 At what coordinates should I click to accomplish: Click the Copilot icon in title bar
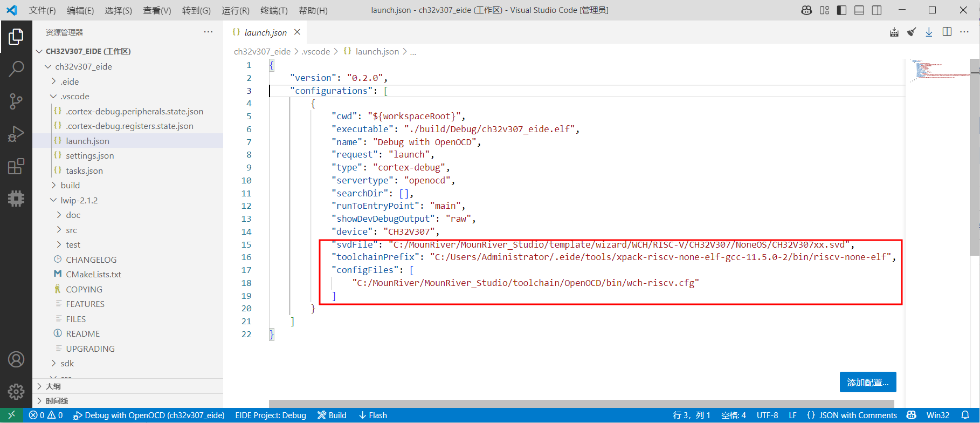[806, 10]
